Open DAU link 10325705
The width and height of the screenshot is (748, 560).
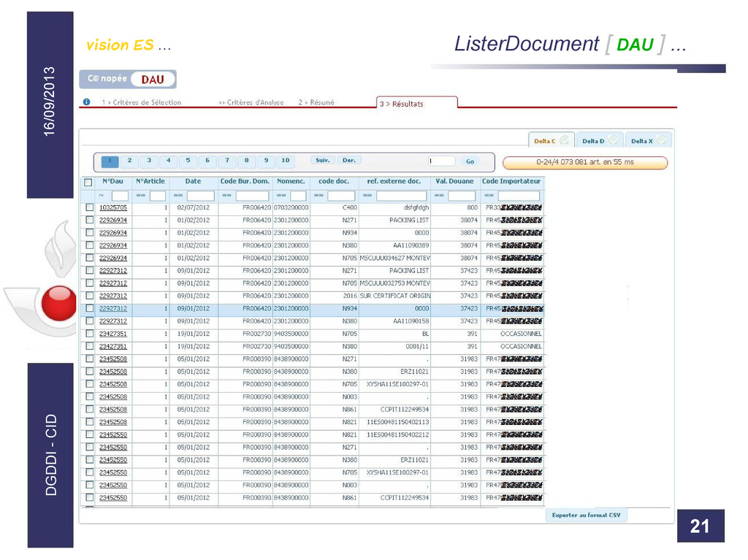[113, 207]
